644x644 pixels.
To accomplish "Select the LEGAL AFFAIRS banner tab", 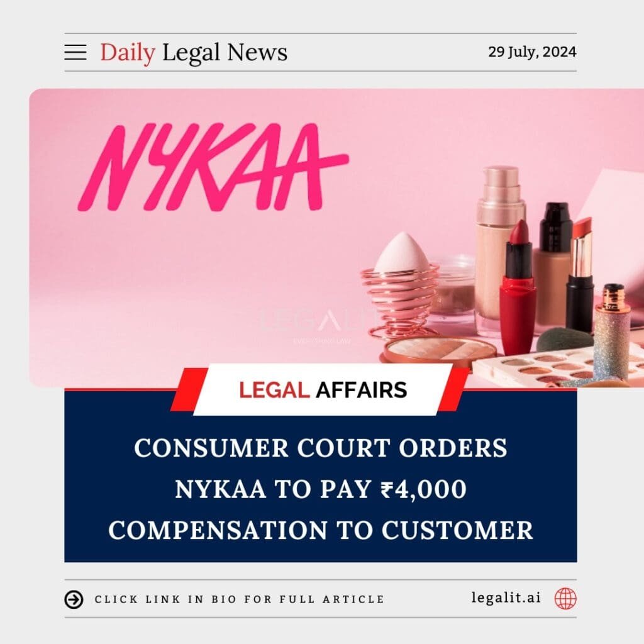I will coord(323,390).
